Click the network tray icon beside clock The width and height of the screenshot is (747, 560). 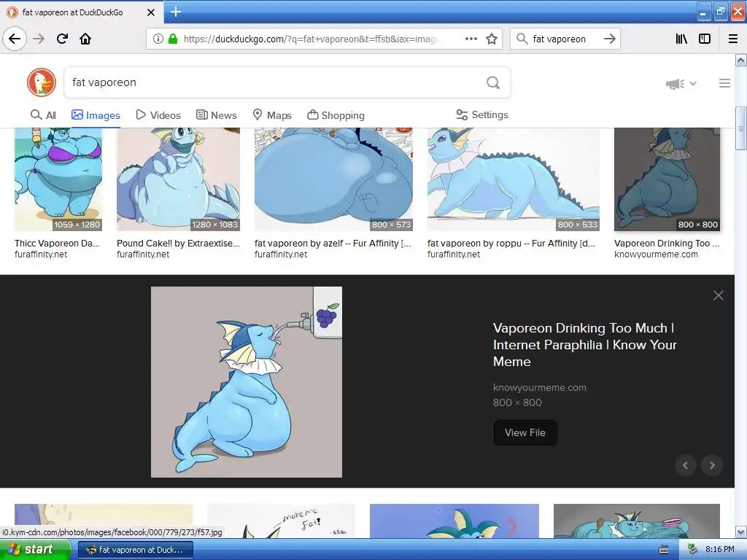(692, 550)
